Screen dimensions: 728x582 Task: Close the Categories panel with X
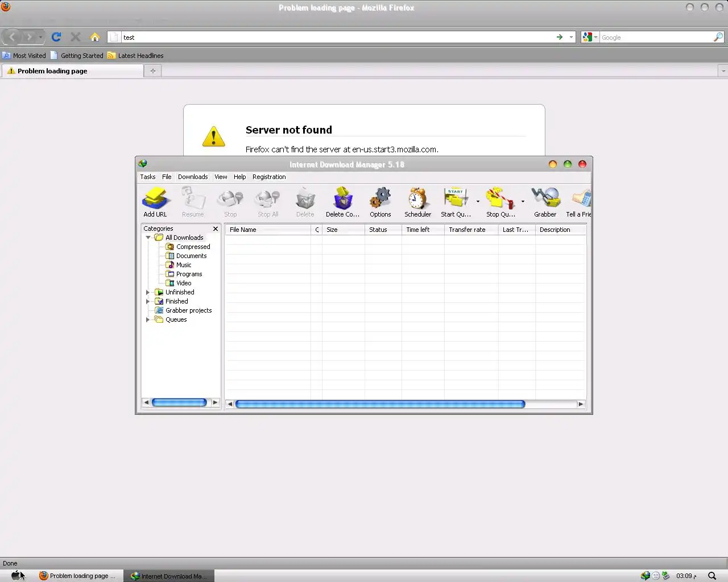click(216, 228)
